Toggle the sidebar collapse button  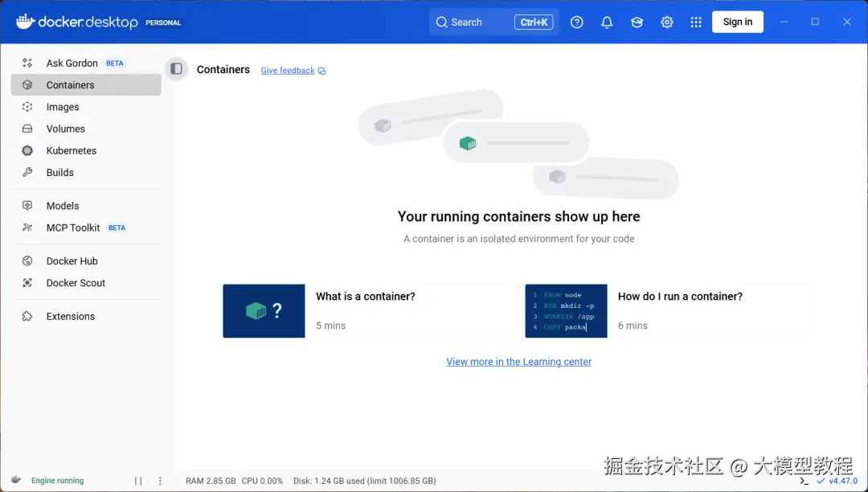[x=177, y=68]
